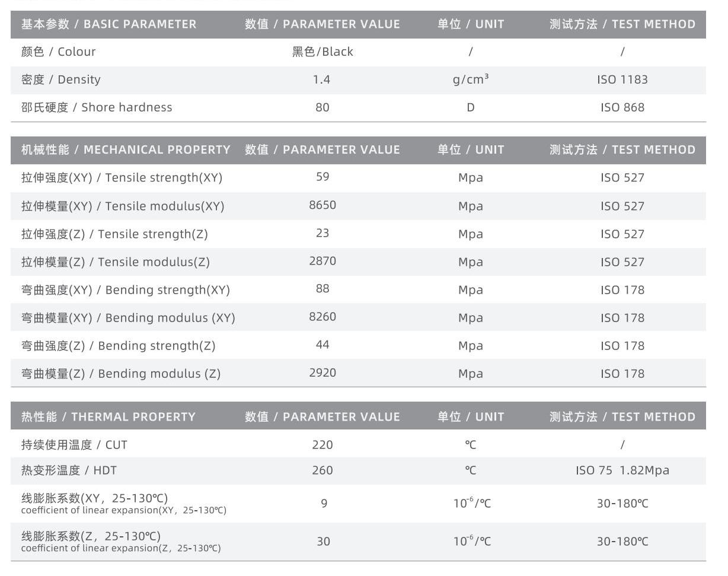
Task: Click the MECHANICAL PROPERTY header cell
Action: (x=126, y=149)
